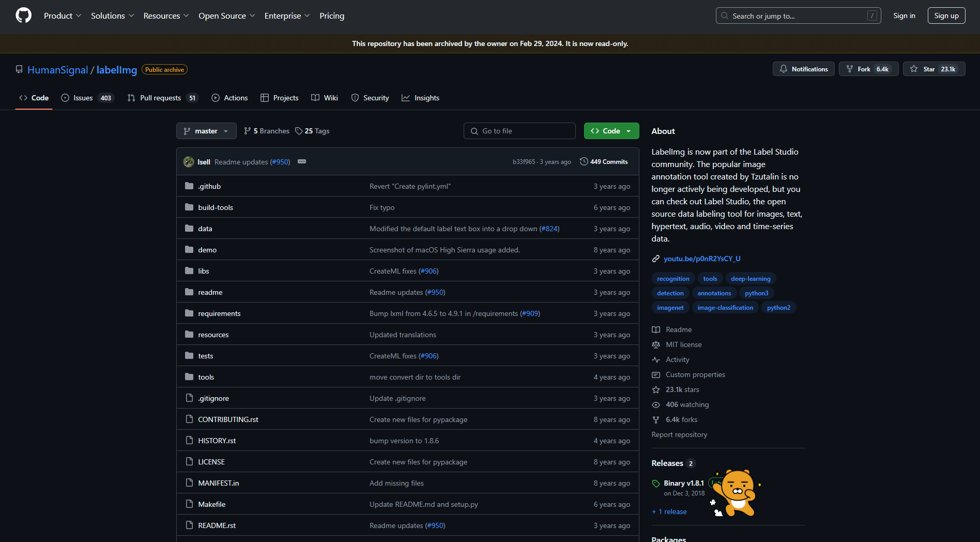The image size is (980, 542).
Task: Open pull request #909 link
Action: coord(530,313)
